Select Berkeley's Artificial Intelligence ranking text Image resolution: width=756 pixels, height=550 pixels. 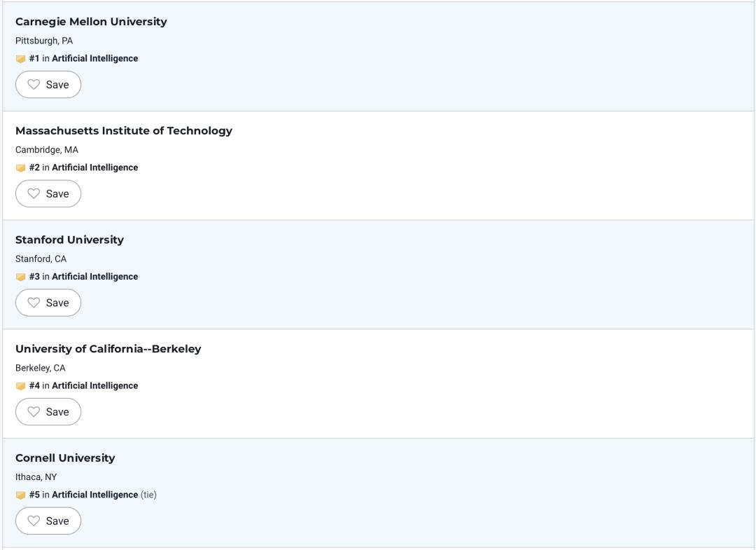tap(94, 386)
